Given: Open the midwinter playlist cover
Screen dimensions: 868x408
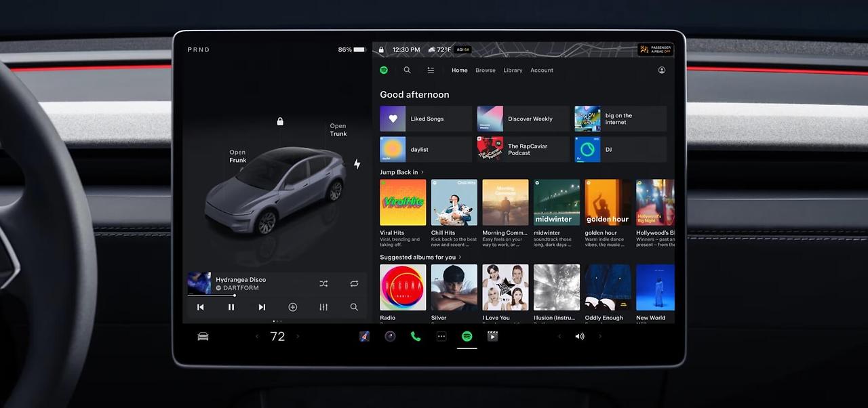Looking at the screenshot, I should pyautogui.click(x=557, y=202).
